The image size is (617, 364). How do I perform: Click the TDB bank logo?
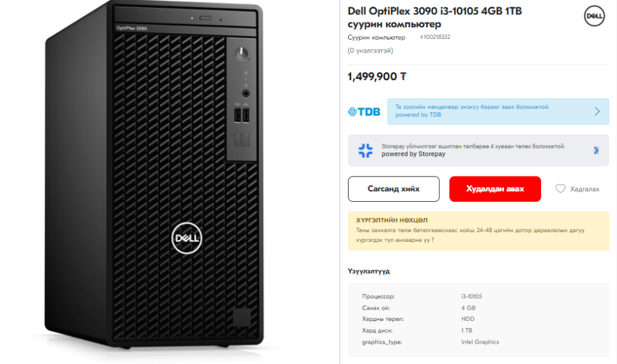click(x=364, y=112)
